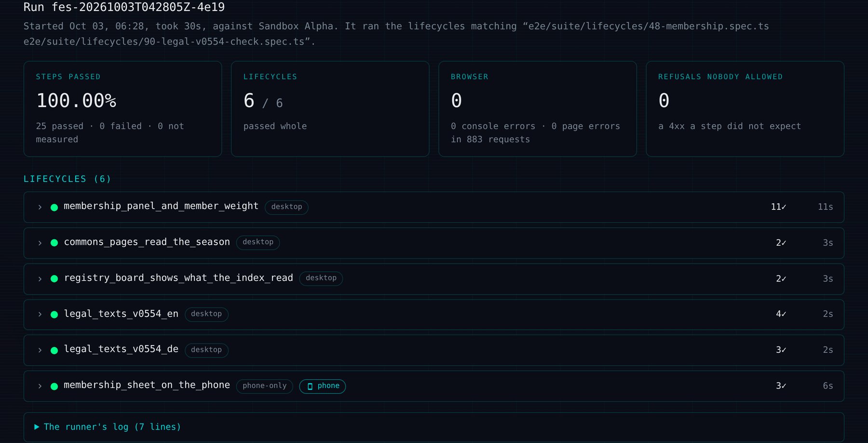Click desktop tag on registry_board_shows_what_the_index_read
Viewport: 868px width, 443px height.
click(x=321, y=278)
